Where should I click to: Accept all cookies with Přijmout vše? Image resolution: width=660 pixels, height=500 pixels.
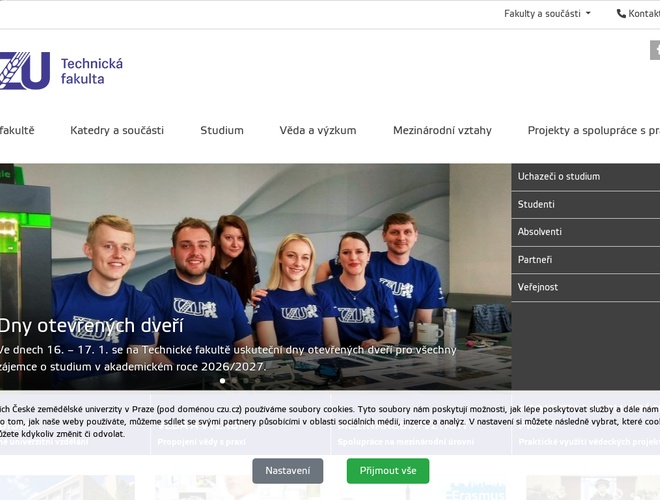(387, 471)
